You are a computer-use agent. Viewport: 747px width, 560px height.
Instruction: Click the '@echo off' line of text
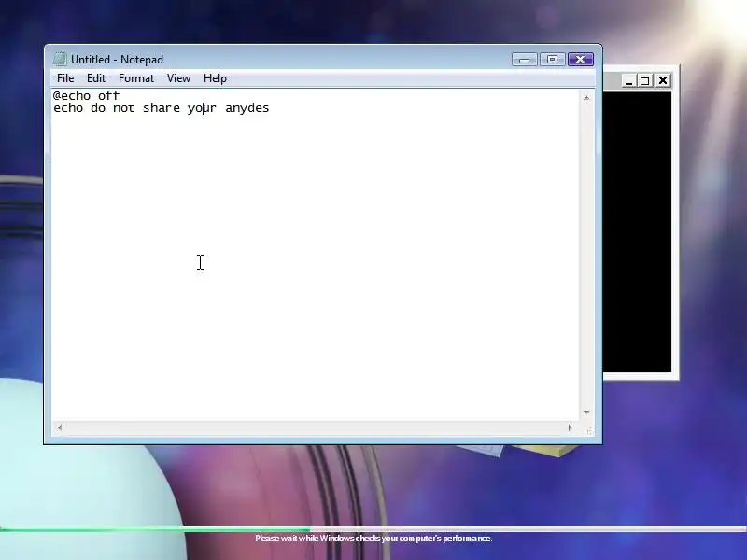[x=86, y=96]
